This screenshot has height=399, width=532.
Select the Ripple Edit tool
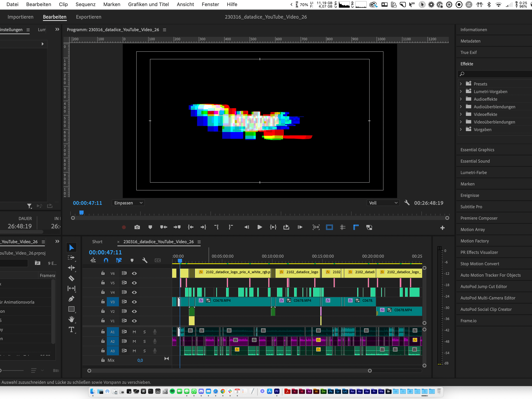tap(71, 268)
